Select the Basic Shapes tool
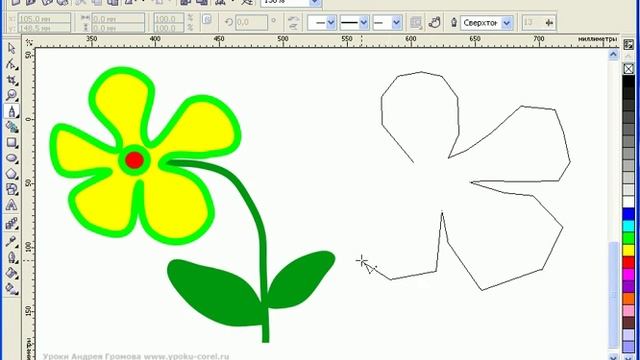 [x=11, y=189]
